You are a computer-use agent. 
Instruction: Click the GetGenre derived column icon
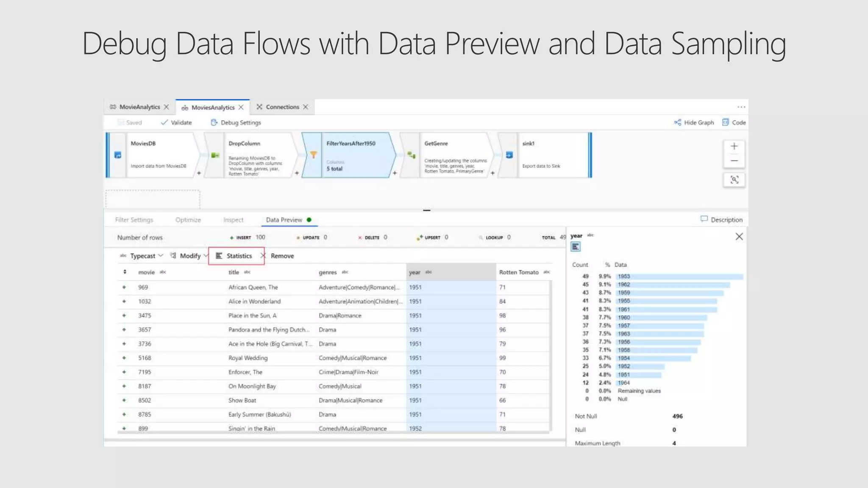coord(411,155)
